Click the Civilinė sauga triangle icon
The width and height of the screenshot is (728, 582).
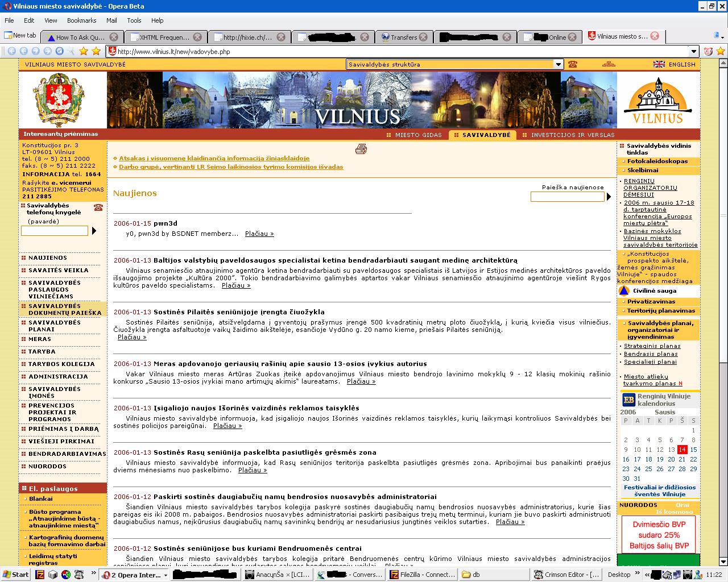(x=624, y=290)
